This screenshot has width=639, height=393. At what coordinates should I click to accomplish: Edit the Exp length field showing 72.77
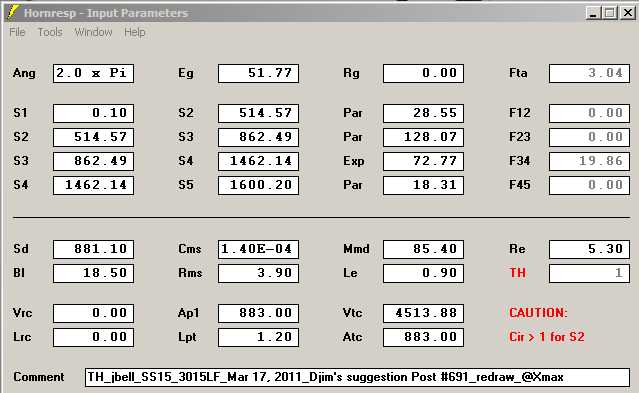[x=423, y=161]
